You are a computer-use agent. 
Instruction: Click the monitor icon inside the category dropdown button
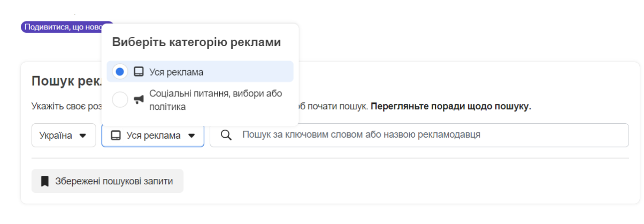click(x=116, y=136)
